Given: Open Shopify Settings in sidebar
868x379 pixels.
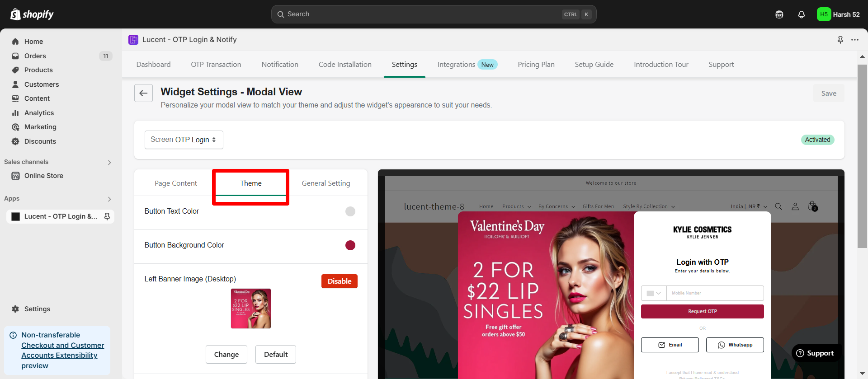Looking at the screenshot, I should [37, 309].
